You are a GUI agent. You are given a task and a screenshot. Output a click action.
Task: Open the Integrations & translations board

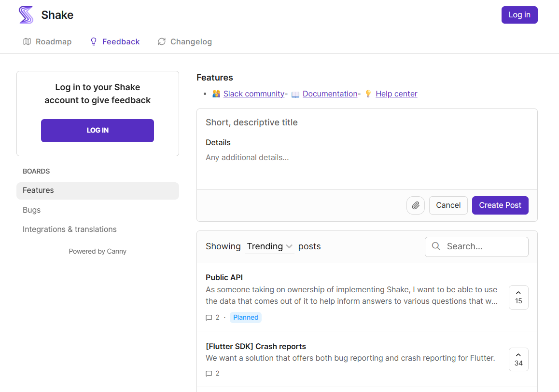70,230
